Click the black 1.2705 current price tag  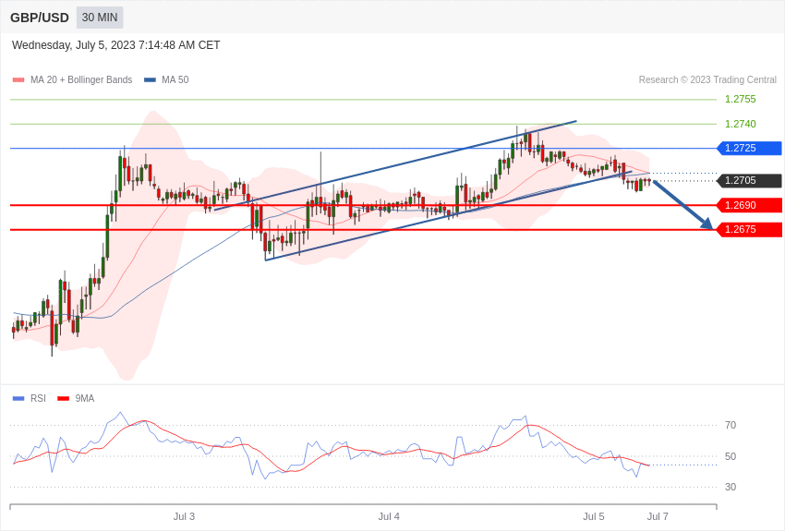(749, 181)
